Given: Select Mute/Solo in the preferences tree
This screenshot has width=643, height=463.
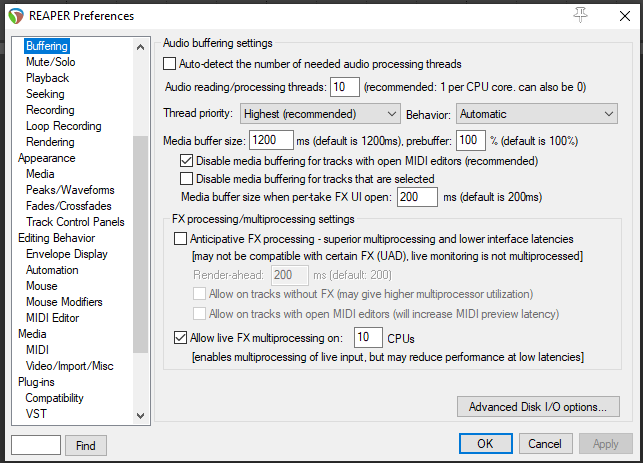Looking at the screenshot, I should click(50, 62).
